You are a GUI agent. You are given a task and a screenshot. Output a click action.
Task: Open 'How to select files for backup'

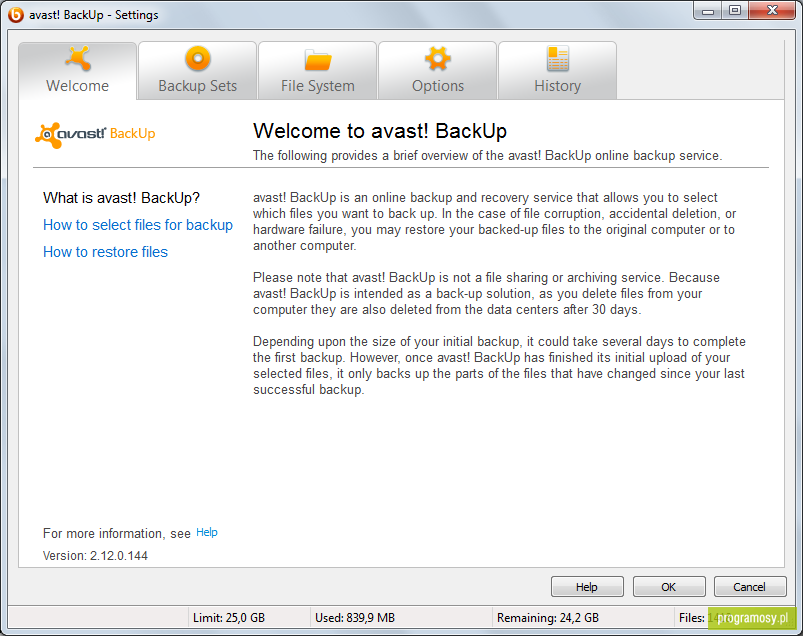coord(138,225)
